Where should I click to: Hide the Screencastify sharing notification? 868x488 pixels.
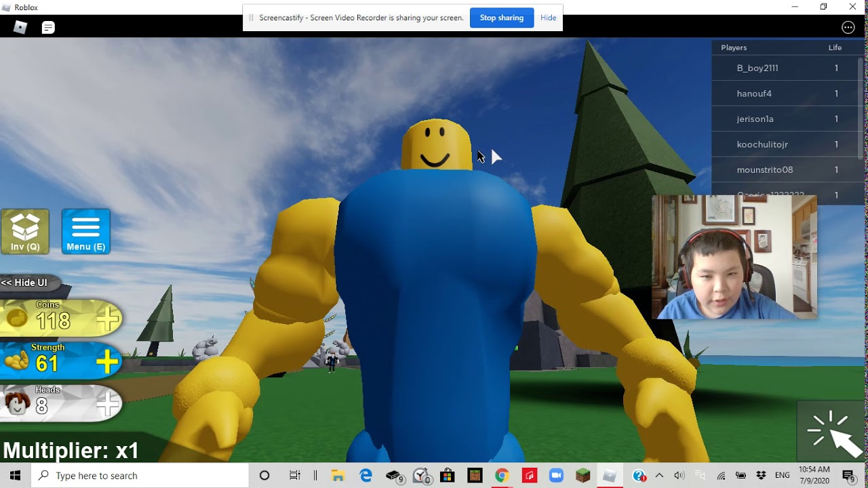coord(548,18)
